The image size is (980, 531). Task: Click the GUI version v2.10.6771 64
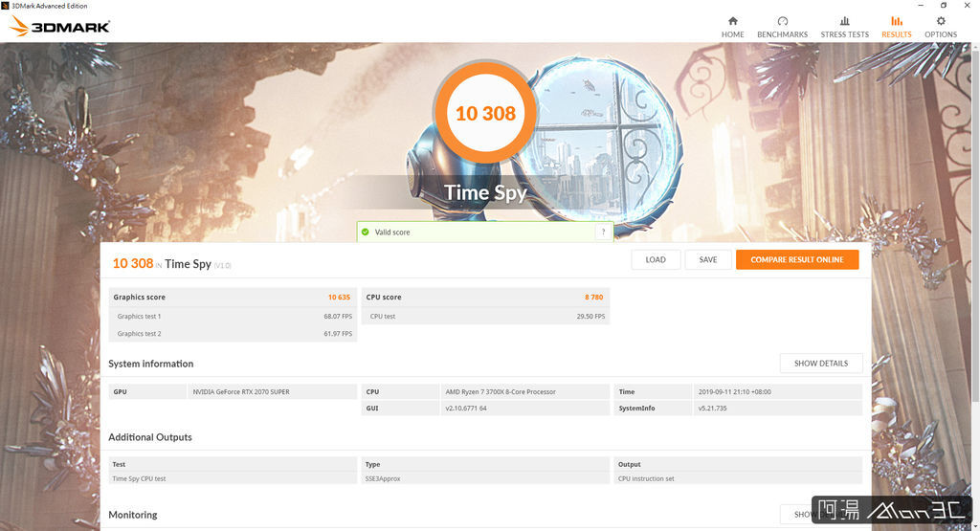tap(466, 408)
